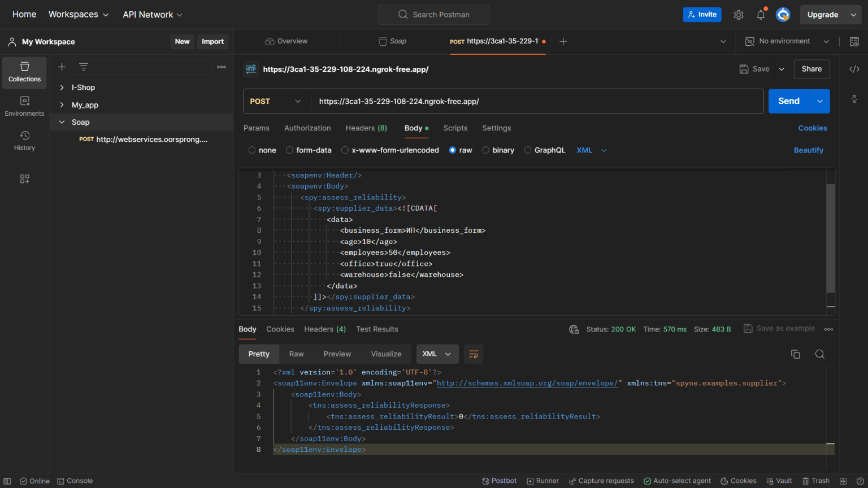Click the Beautify link
This screenshot has height=488, width=868.
(x=808, y=150)
